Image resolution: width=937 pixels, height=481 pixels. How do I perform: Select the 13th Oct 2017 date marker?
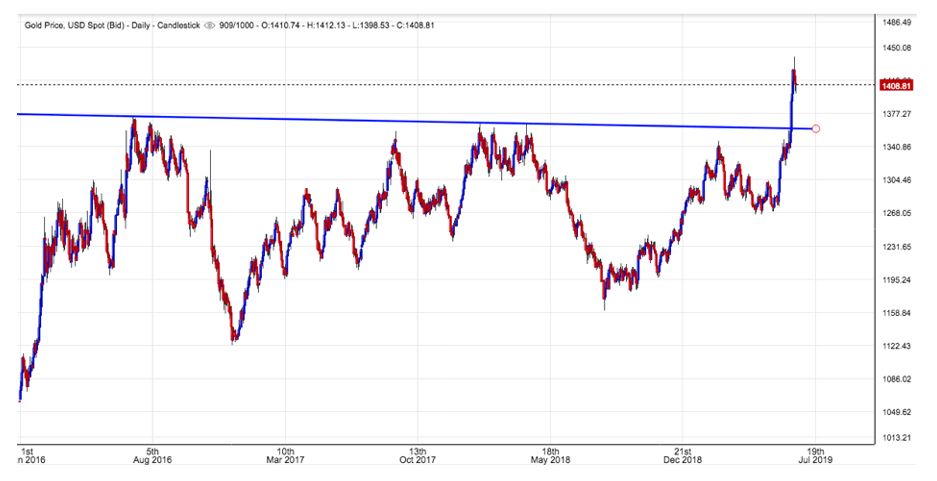pyautogui.click(x=418, y=456)
